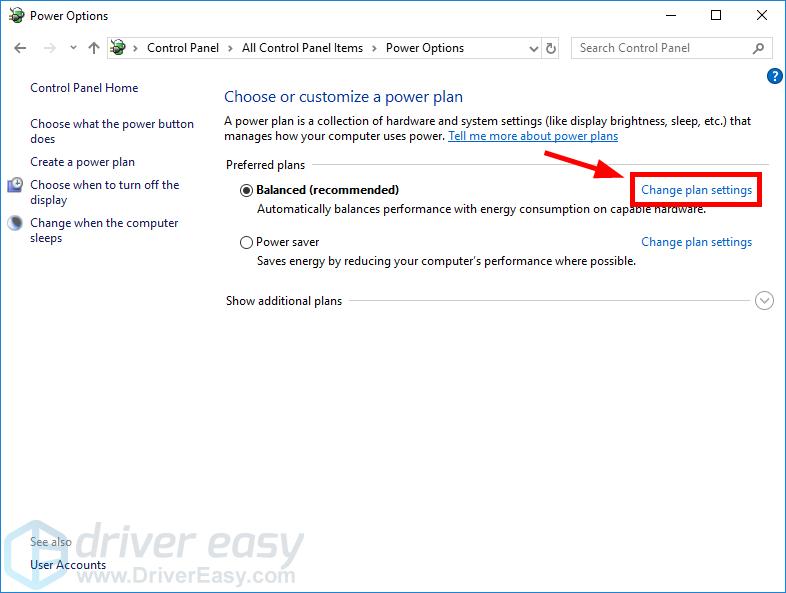Click the display turn-off clock icon
This screenshot has width=786, height=593.
coord(15,185)
